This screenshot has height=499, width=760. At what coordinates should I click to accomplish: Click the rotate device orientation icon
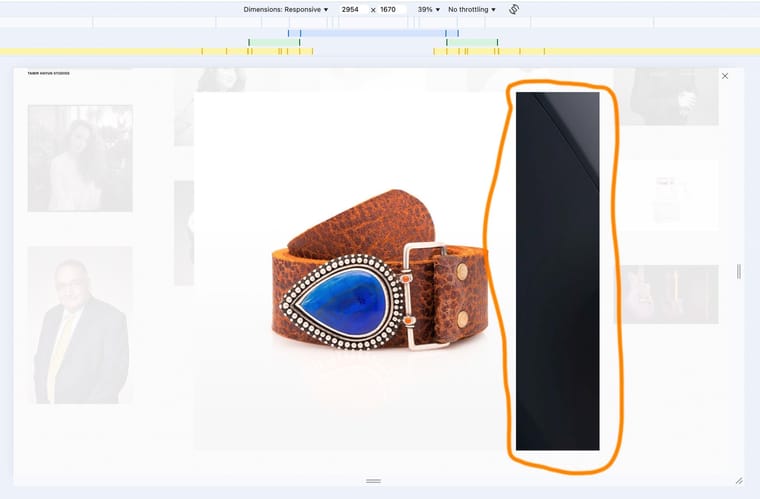(x=514, y=9)
